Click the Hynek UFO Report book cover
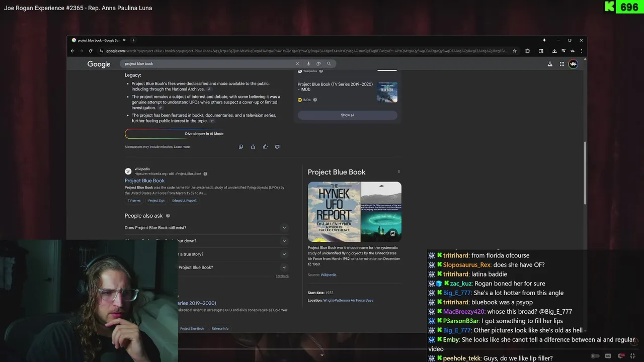The image size is (644, 362). point(334,212)
